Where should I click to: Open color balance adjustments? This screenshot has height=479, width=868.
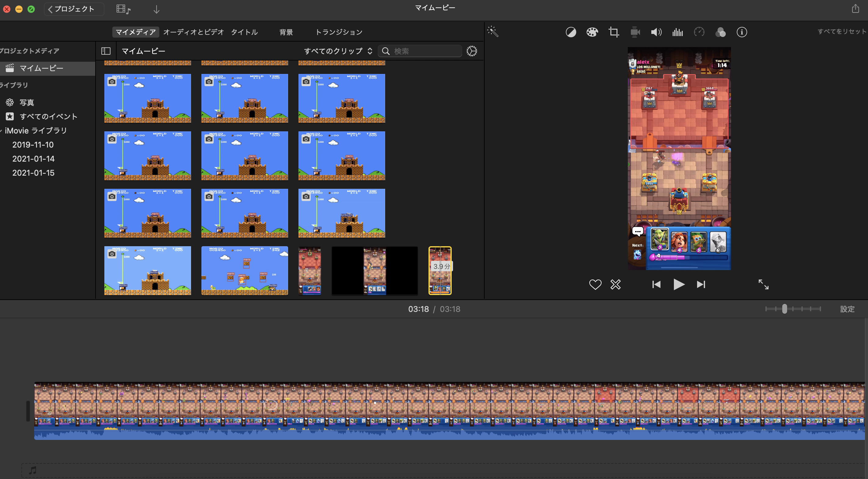pos(571,32)
